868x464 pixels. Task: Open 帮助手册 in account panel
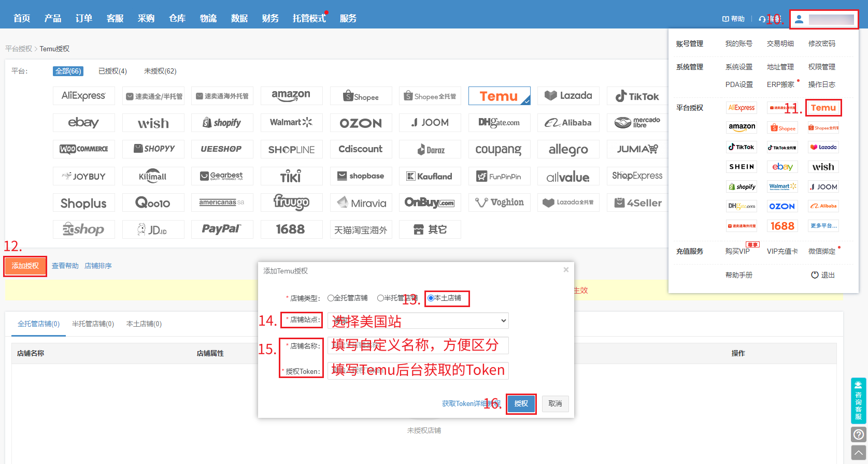click(x=739, y=275)
